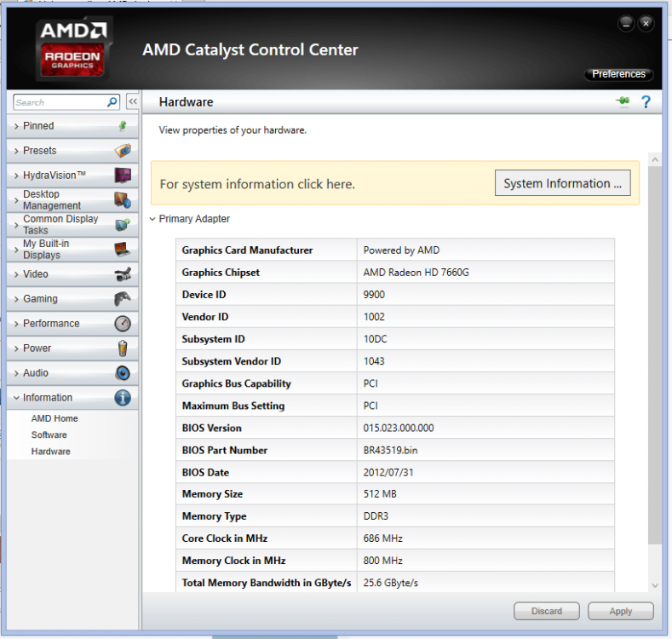Select the Memory Size value '512 MB'
Viewport: 672px width, 639px height.
tap(380, 494)
